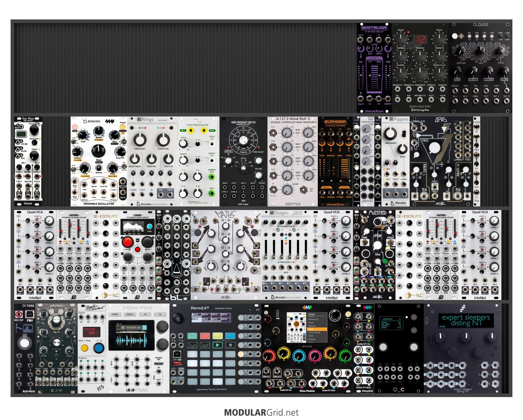This screenshot has height=420, width=523.
Task: Click the Fold Processor INJECT knob
Action: click(x=183, y=160)
